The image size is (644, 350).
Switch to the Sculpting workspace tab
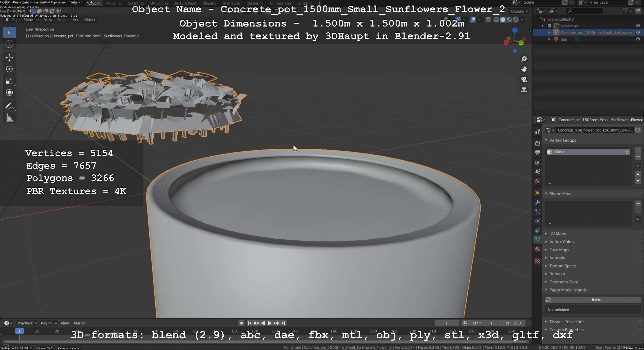click(x=136, y=3)
